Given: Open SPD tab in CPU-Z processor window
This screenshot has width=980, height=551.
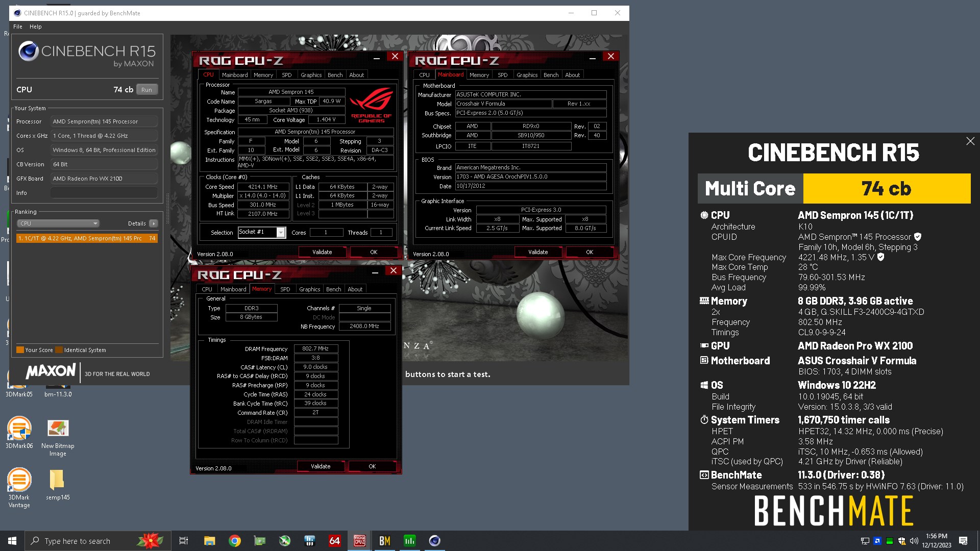Looking at the screenshot, I should [287, 75].
